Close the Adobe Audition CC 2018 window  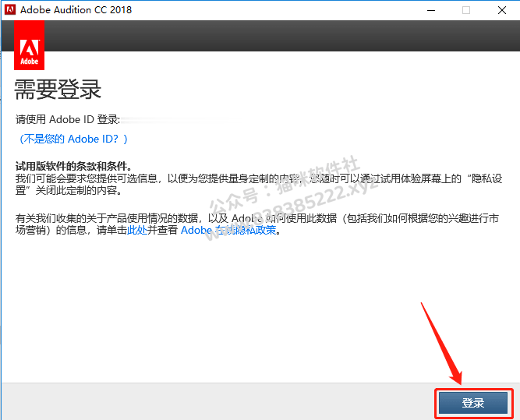502,10
